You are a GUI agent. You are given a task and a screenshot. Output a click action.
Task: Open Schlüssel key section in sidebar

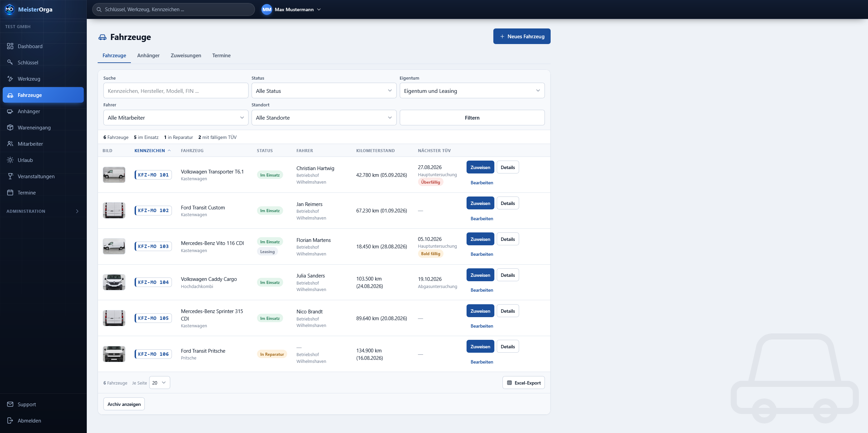click(43, 63)
